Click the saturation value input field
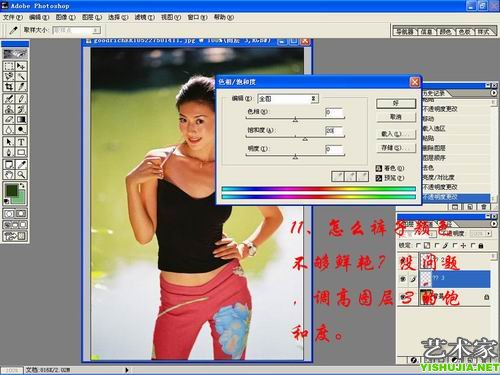The height and width of the screenshot is (375, 500). 334,131
